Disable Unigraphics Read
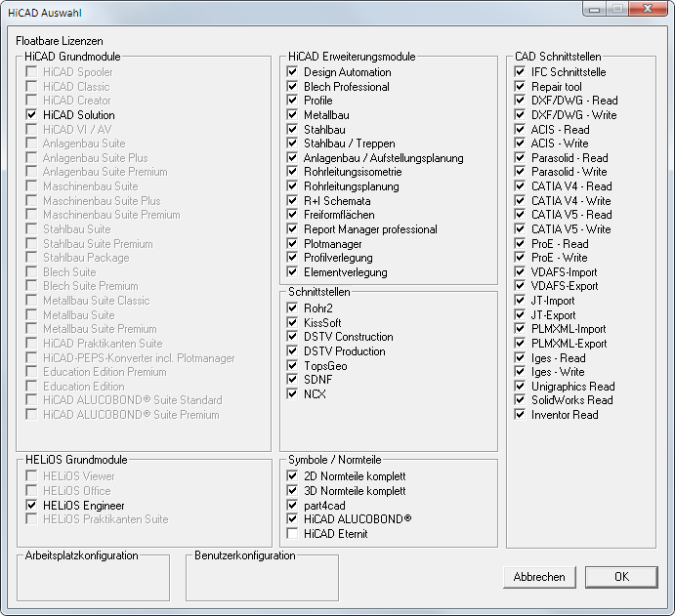 (x=520, y=387)
